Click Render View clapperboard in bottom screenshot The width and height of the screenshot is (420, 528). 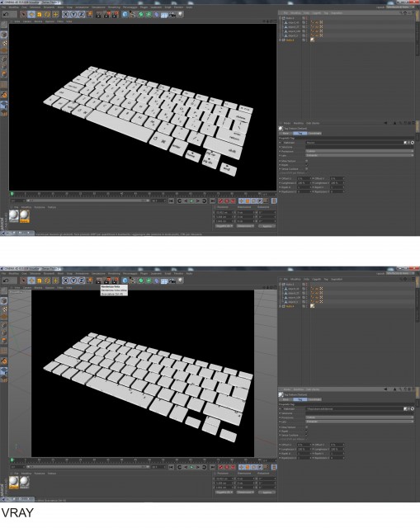point(98,280)
